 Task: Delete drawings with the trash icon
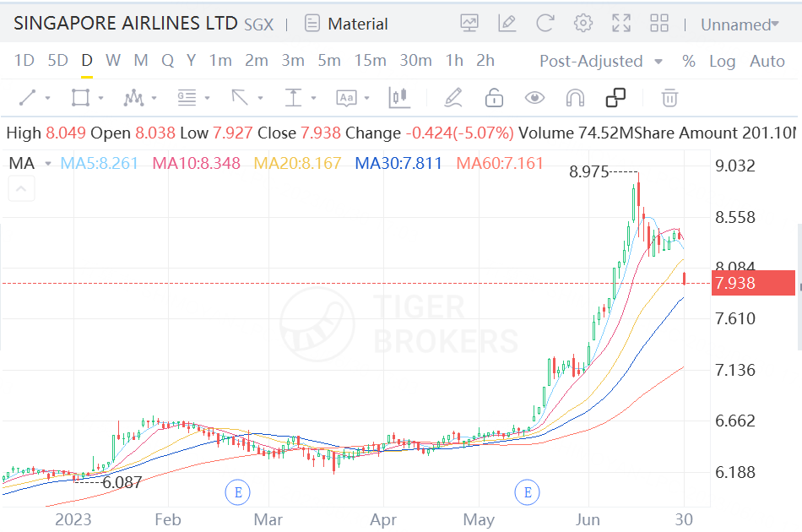[669, 98]
